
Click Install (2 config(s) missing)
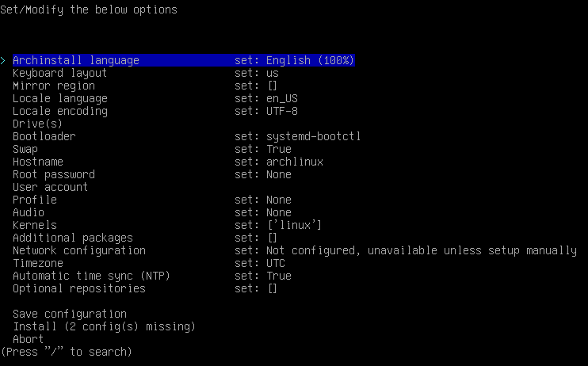pos(104,326)
